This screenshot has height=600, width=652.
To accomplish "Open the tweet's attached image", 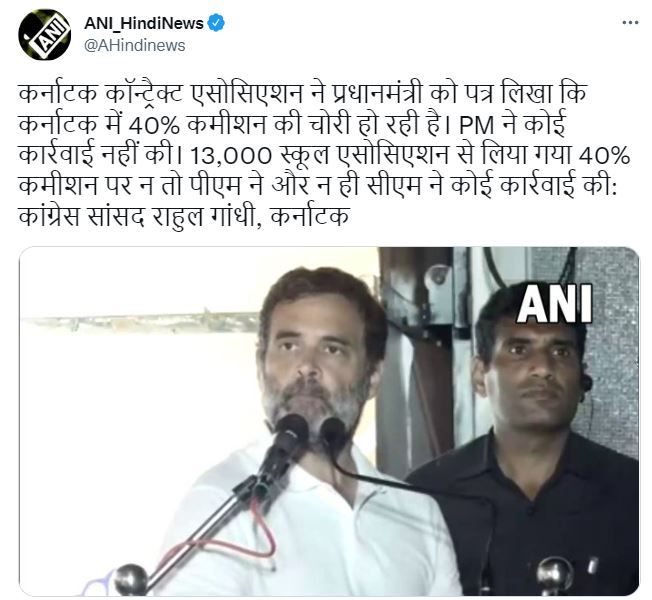I will pos(329,421).
